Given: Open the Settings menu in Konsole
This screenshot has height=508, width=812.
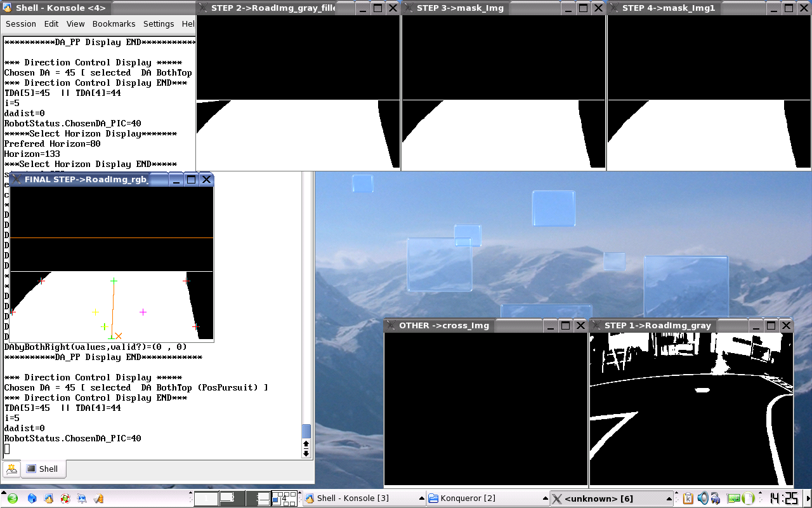Looking at the screenshot, I should (159, 23).
